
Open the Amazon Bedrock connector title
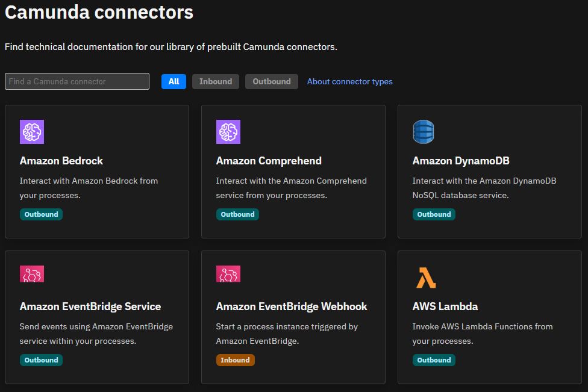61,161
